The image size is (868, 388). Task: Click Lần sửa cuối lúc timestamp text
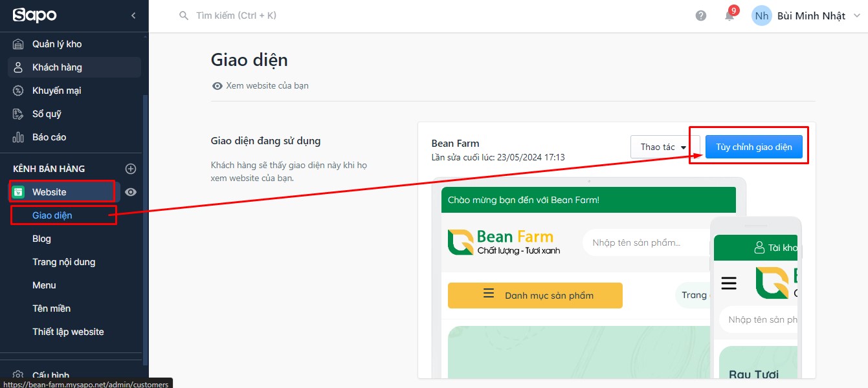coord(498,157)
